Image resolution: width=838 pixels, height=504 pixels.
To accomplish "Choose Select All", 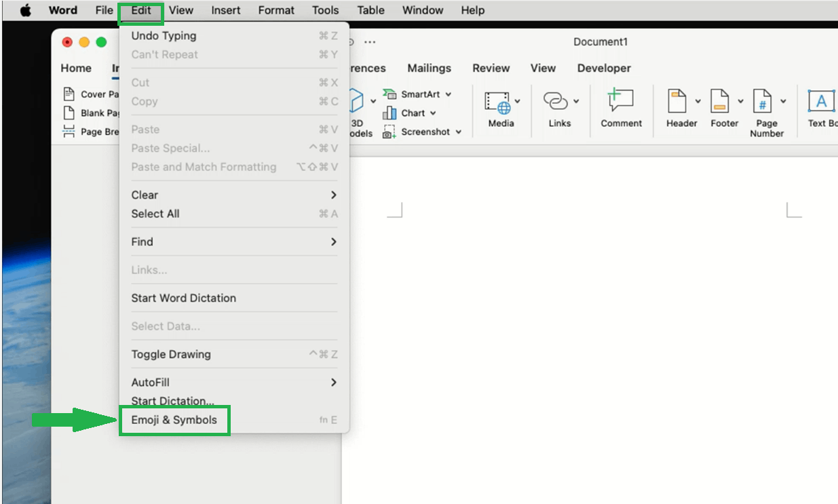I will pos(234,214).
